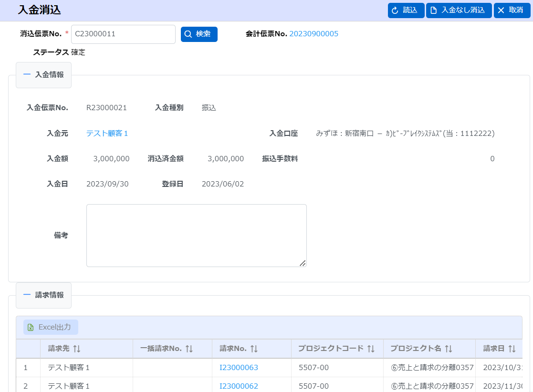Click the 読込 reload button
The height and width of the screenshot is (392, 533).
pos(406,10)
